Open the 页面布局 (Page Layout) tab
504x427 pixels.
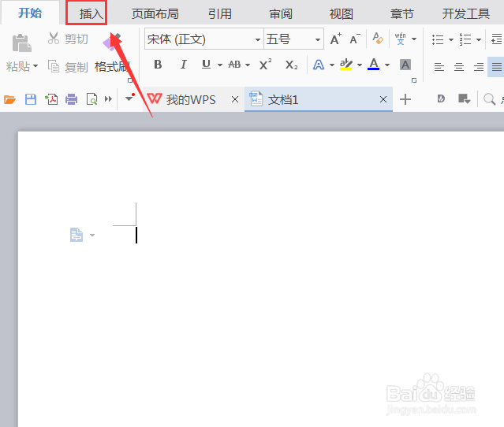coord(155,14)
